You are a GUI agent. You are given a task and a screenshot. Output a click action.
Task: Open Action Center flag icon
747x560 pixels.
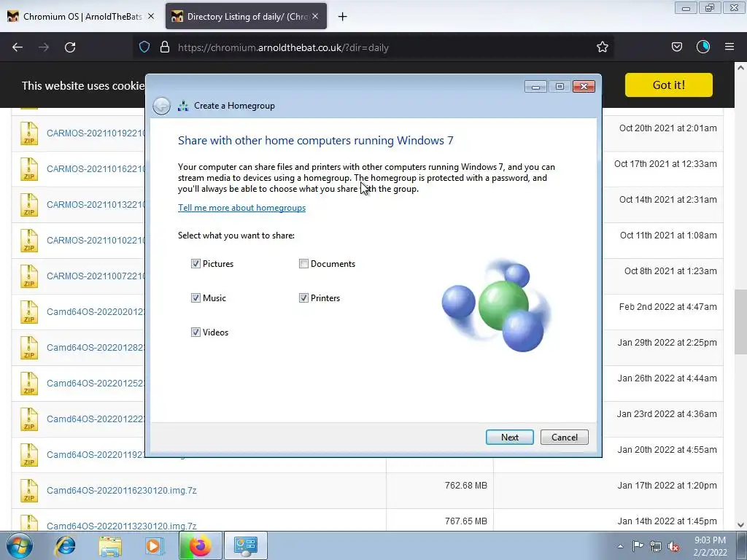coord(638,546)
